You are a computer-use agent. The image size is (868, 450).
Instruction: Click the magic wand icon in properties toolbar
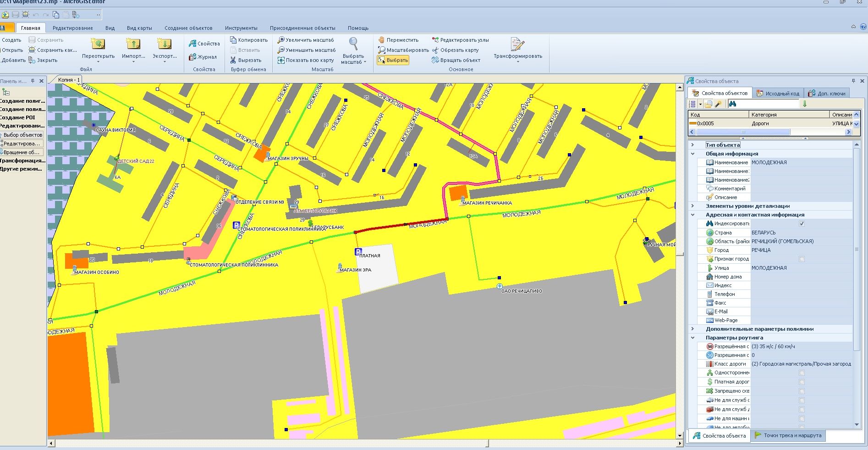point(718,104)
